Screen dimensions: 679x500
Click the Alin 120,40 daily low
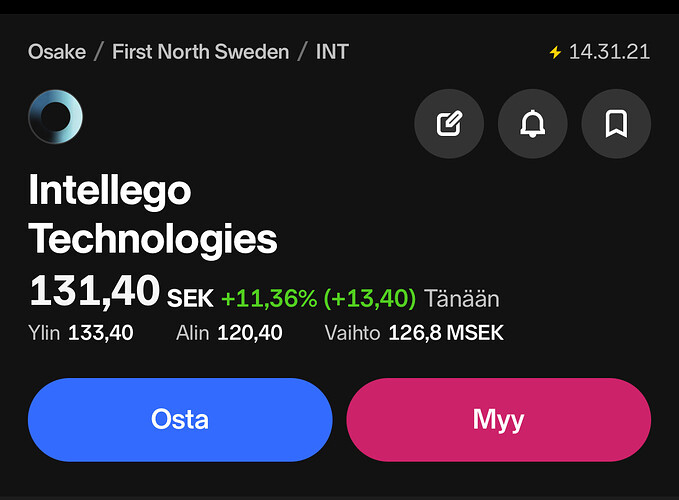(229, 333)
